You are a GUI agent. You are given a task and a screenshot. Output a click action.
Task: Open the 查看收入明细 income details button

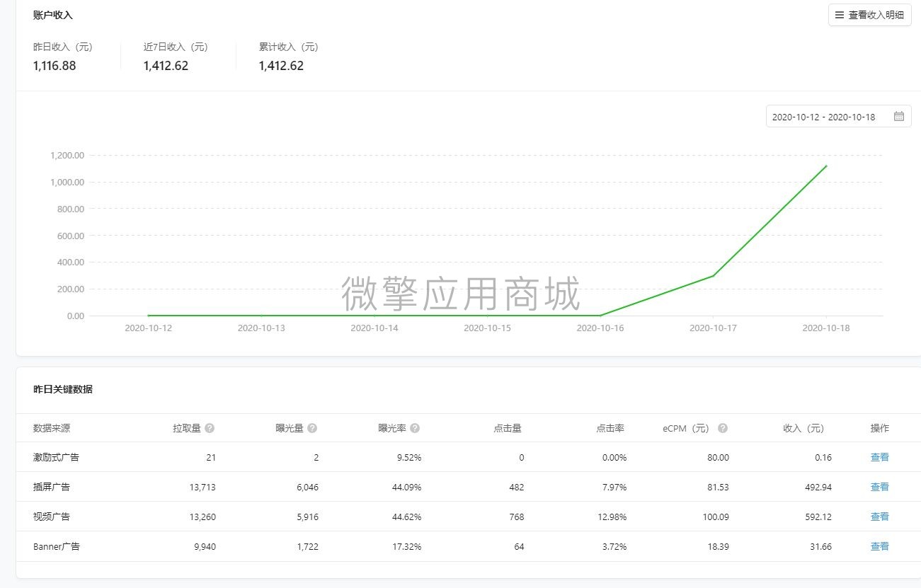pyautogui.click(x=869, y=15)
